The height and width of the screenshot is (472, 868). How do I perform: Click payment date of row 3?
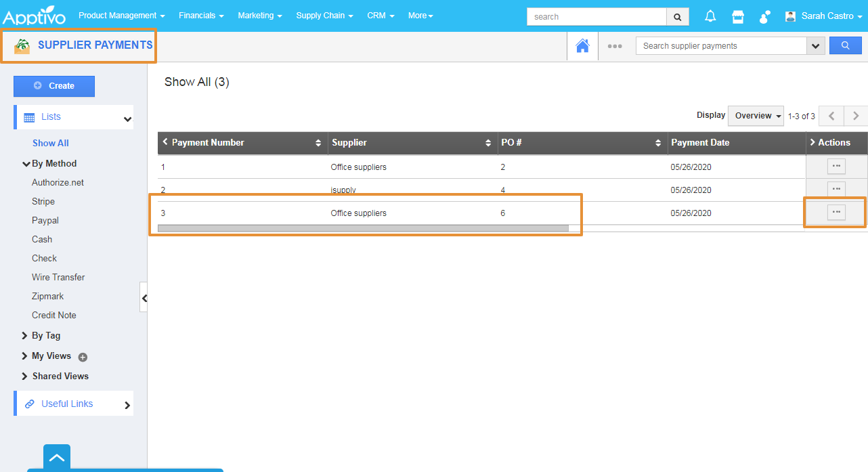click(691, 213)
